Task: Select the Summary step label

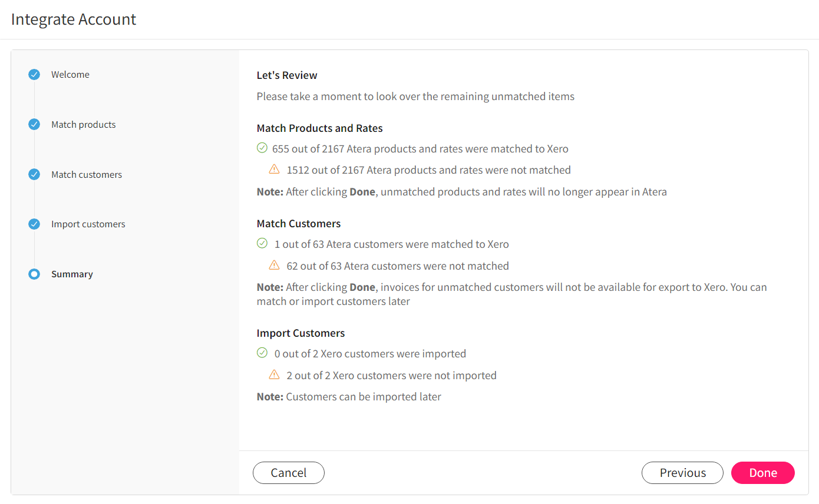Action: tap(72, 274)
